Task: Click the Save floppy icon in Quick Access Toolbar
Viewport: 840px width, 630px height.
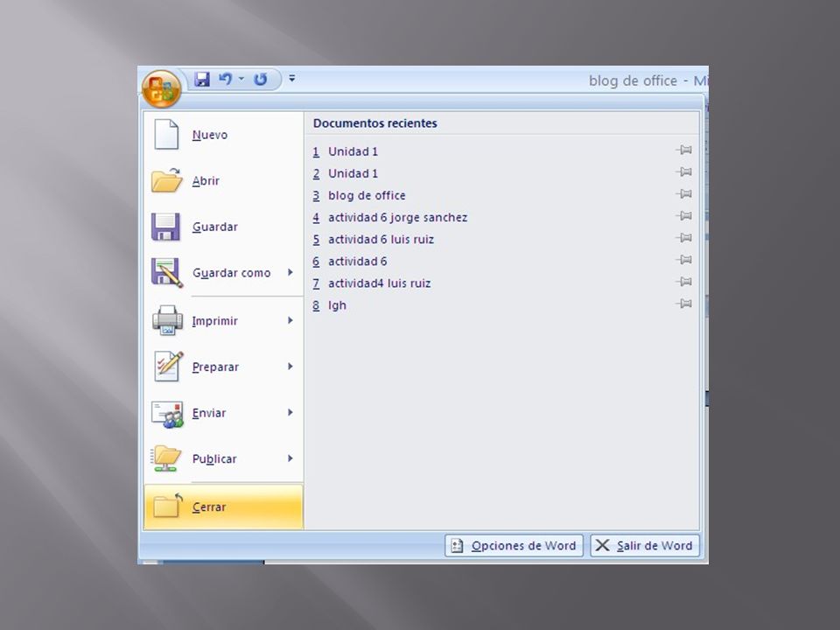Action: click(202, 80)
